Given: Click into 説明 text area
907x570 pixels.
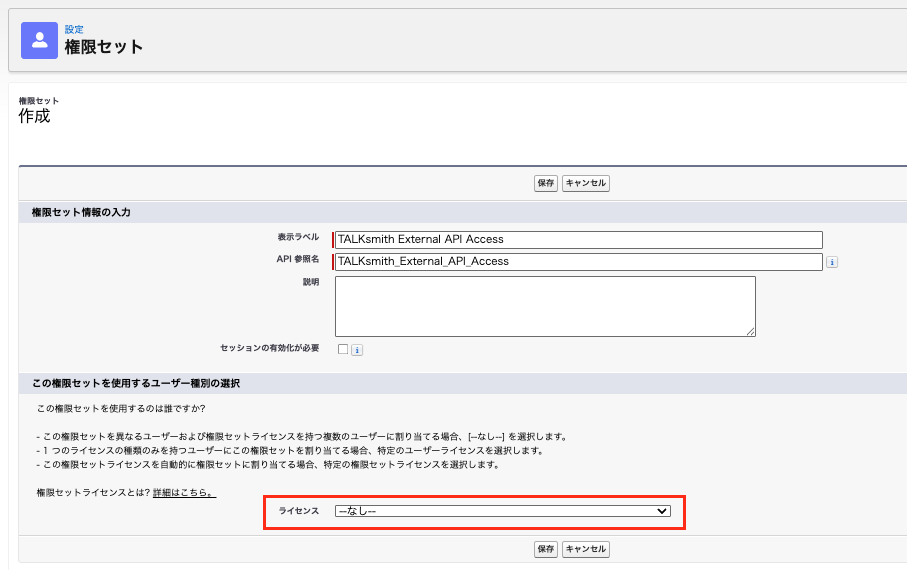Looking at the screenshot, I should 545,306.
